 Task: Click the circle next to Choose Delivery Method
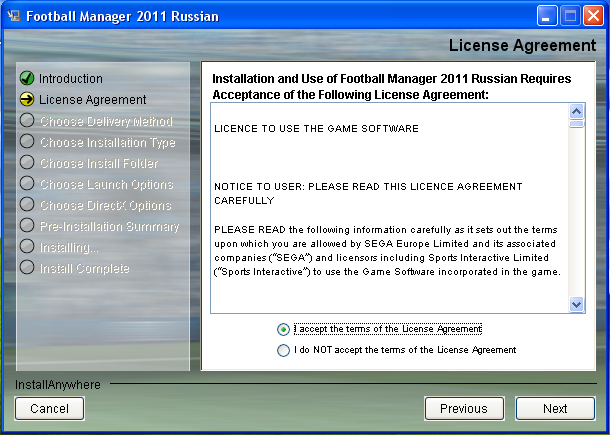pyautogui.click(x=27, y=120)
